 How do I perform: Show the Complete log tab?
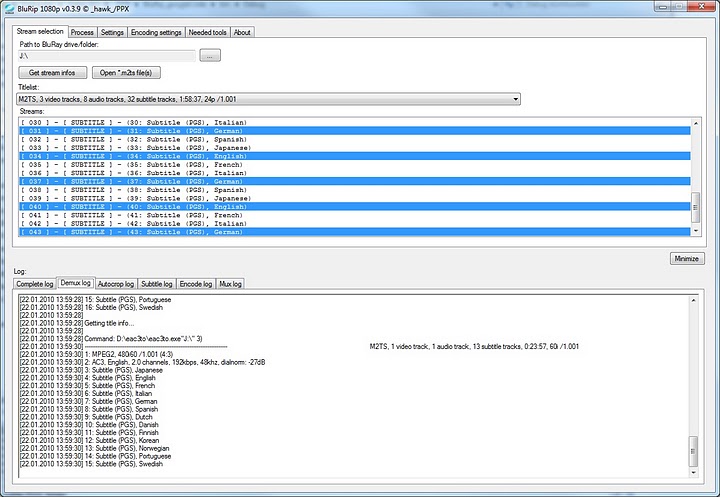[35, 284]
